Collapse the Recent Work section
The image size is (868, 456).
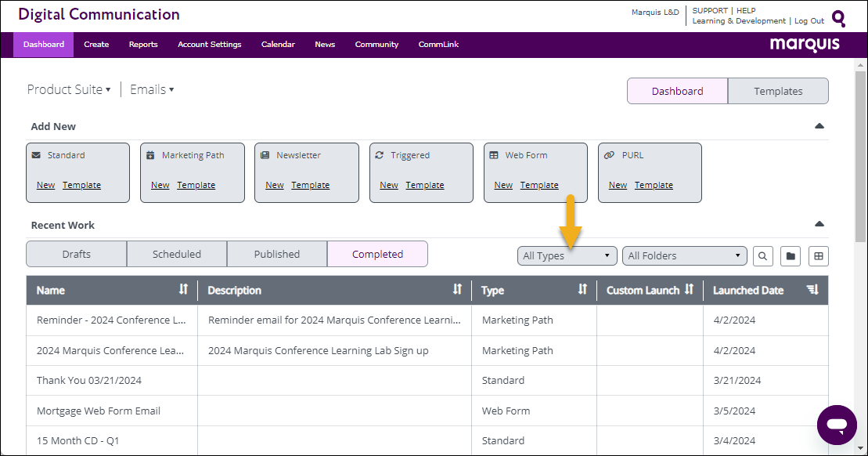coord(819,224)
